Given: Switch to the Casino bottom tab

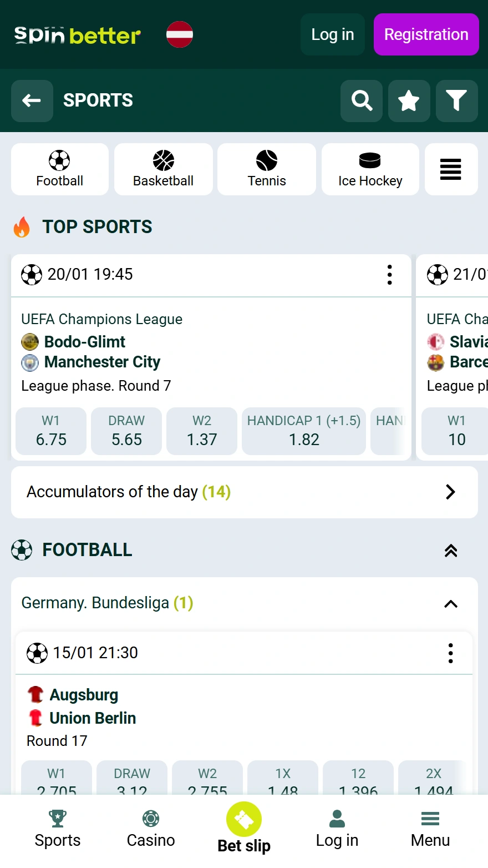Looking at the screenshot, I should pos(151,829).
